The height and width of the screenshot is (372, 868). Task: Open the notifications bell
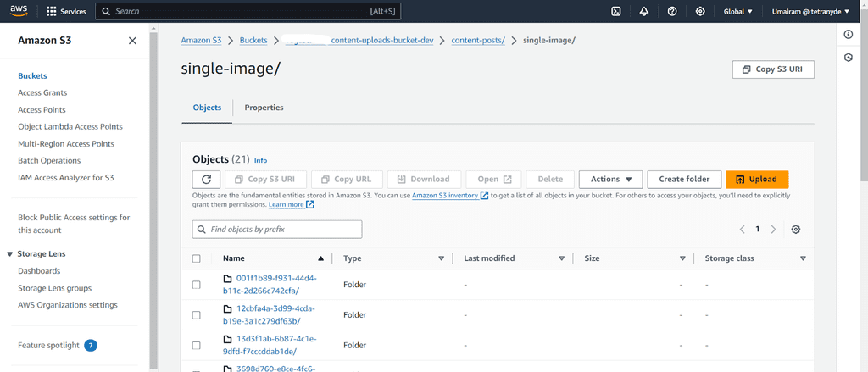coord(644,11)
